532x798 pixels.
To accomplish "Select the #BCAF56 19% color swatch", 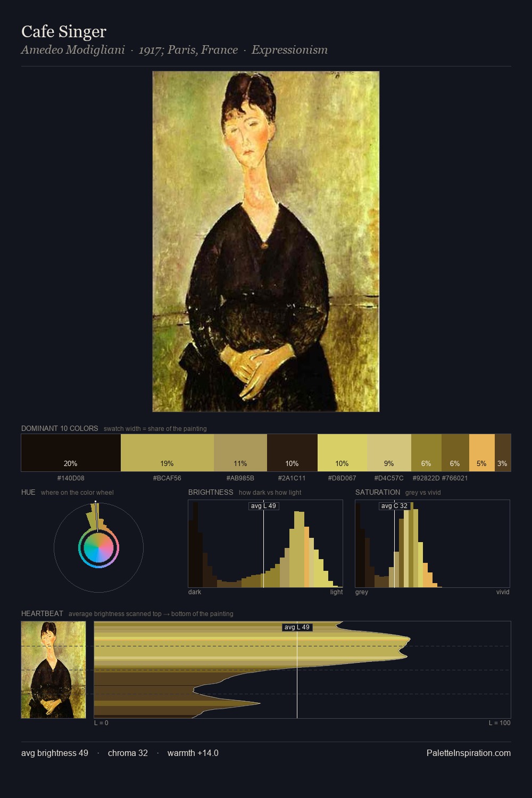I will click(x=167, y=453).
